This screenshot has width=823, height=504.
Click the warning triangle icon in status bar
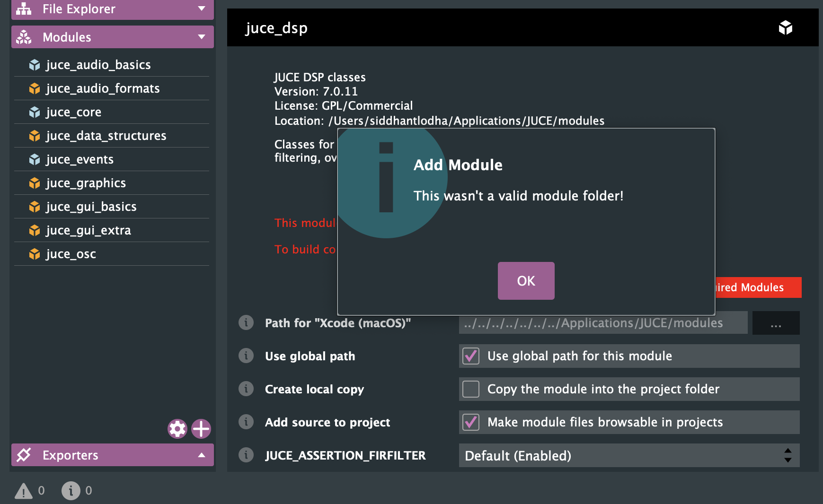tap(24, 491)
